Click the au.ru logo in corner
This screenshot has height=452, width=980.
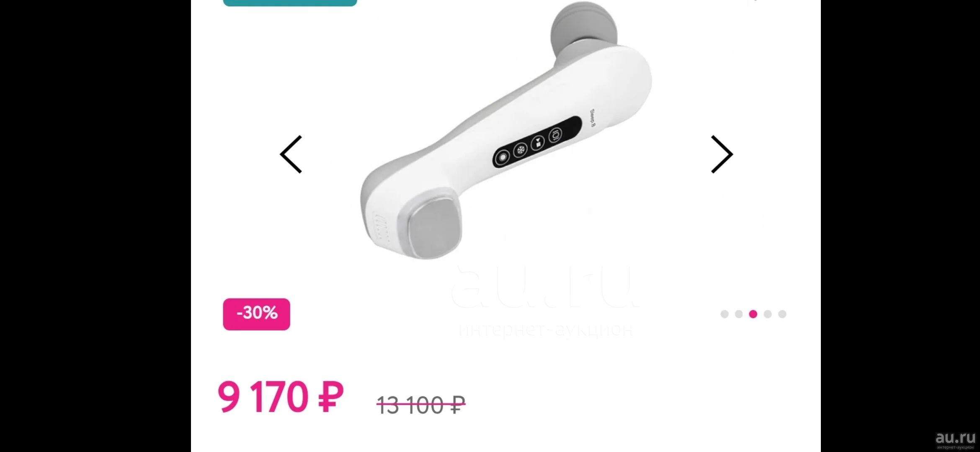[x=955, y=439]
